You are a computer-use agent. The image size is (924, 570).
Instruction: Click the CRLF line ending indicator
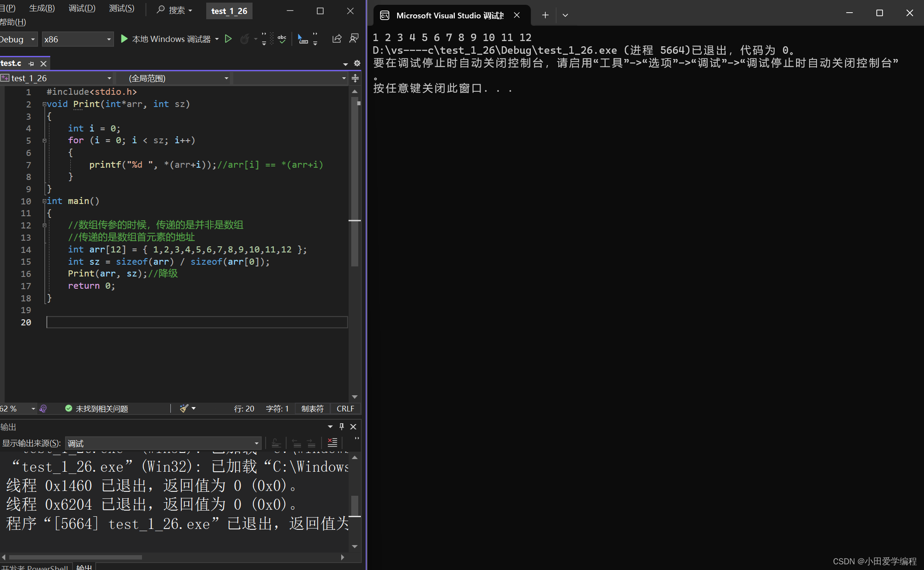pyautogui.click(x=345, y=408)
